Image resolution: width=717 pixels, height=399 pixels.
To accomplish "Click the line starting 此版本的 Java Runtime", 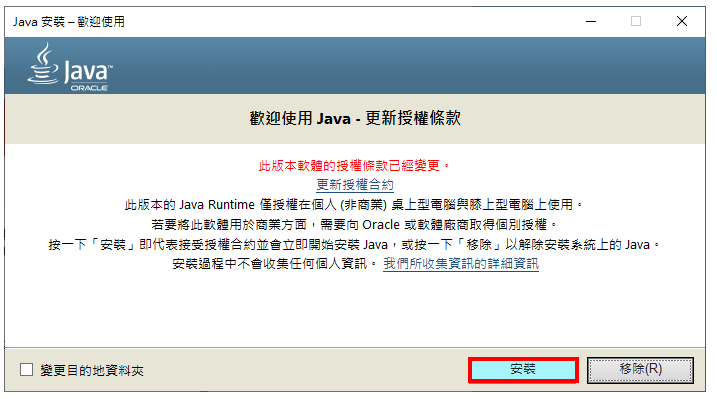I will point(354,205).
